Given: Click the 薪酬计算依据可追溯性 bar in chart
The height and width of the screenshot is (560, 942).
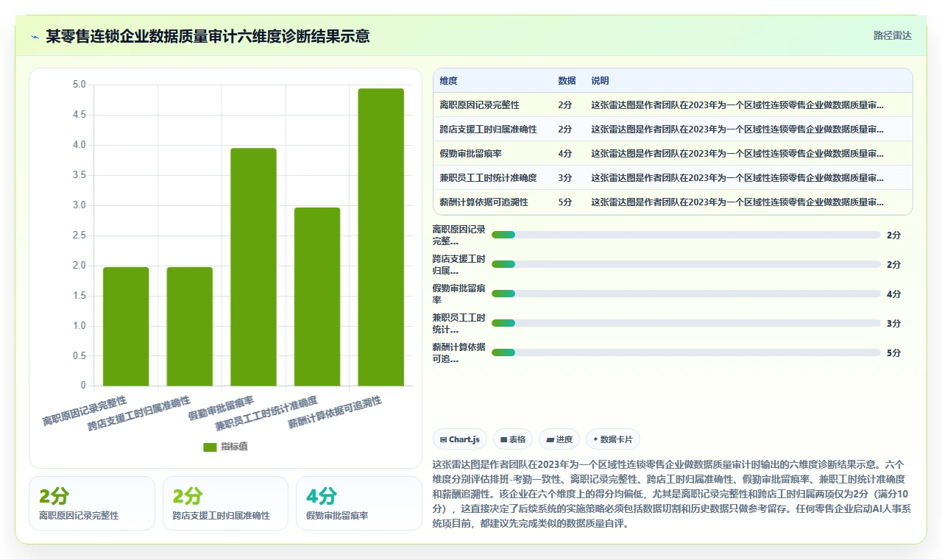Looking at the screenshot, I should point(381,237).
